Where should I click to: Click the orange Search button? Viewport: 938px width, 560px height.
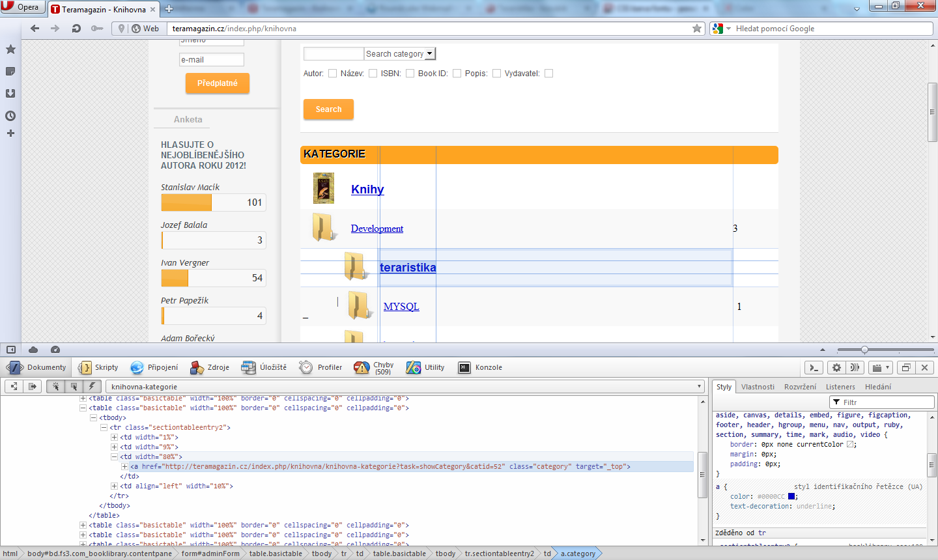click(x=328, y=109)
